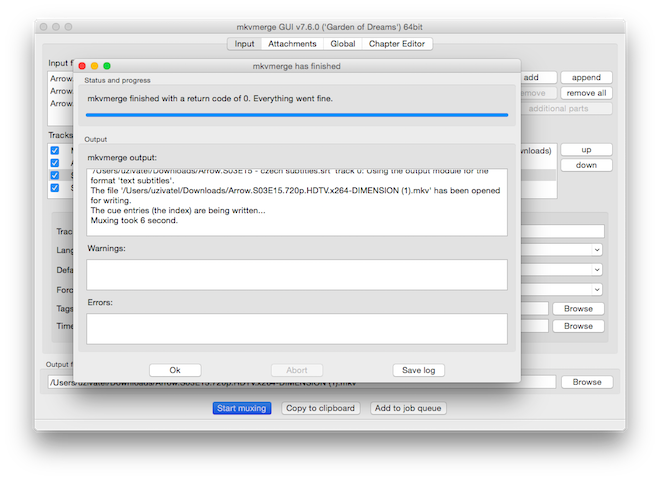Click inside the Errors box

(297, 328)
